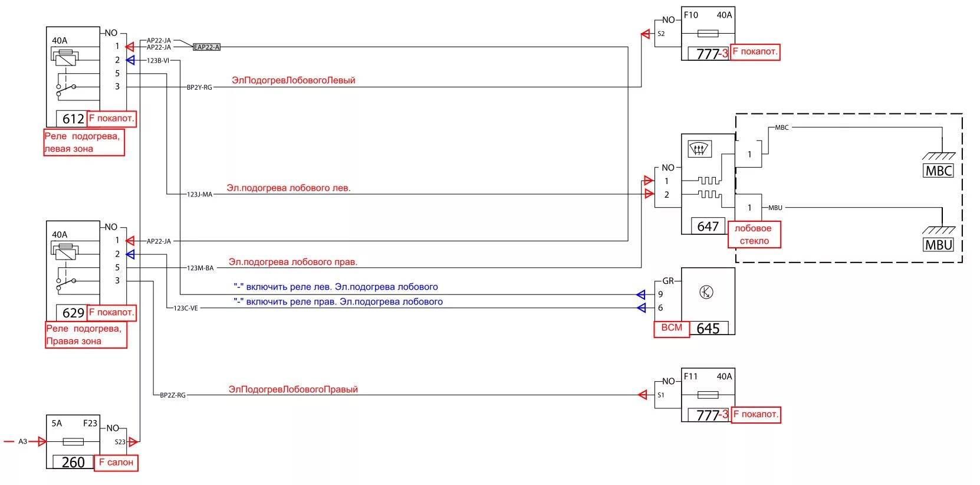The height and width of the screenshot is (485, 980).
Task: Click the F23 fuse designation
Action: (x=90, y=423)
